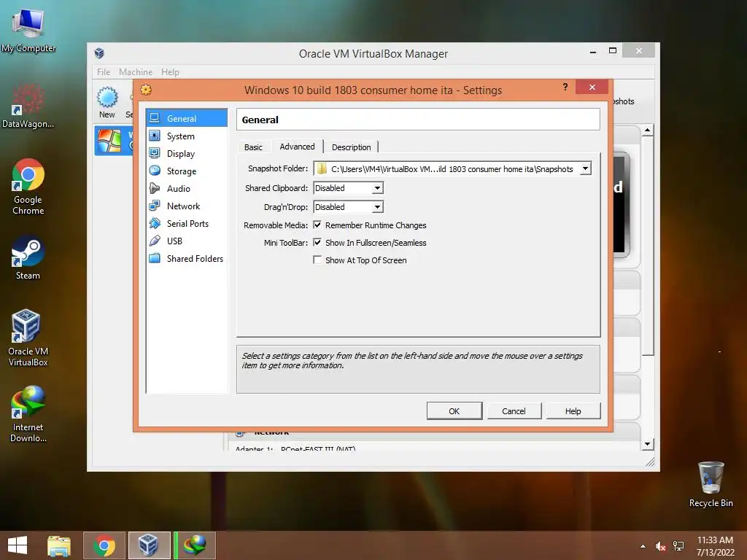
Task: Open the Display settings category
Action: click(187, 153)
